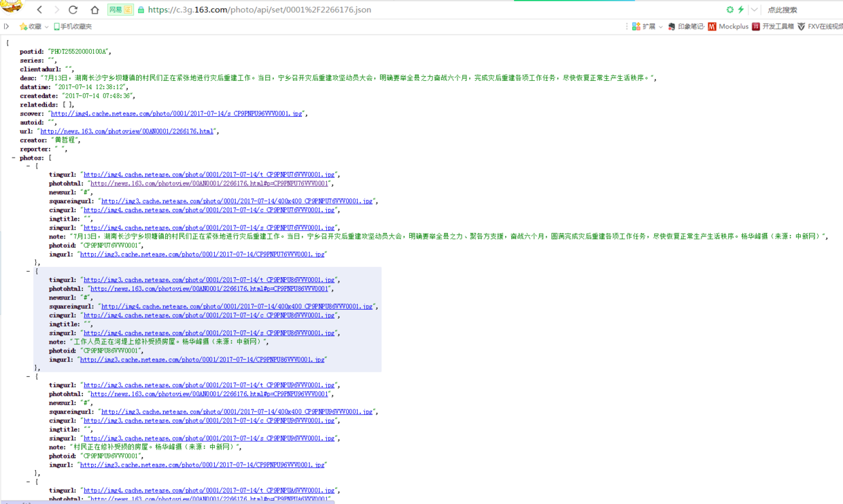The height and width of the screenshot is (504, 843).
Task: Open the FXV在线视频 bookmark
Action: click(x=820, y=26)
